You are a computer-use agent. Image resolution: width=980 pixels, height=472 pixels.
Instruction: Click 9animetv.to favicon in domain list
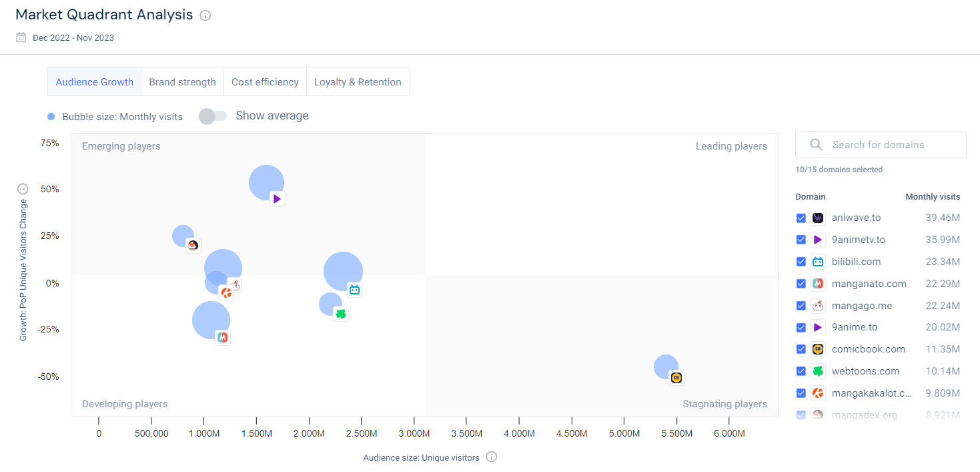[x=818, y=240]
